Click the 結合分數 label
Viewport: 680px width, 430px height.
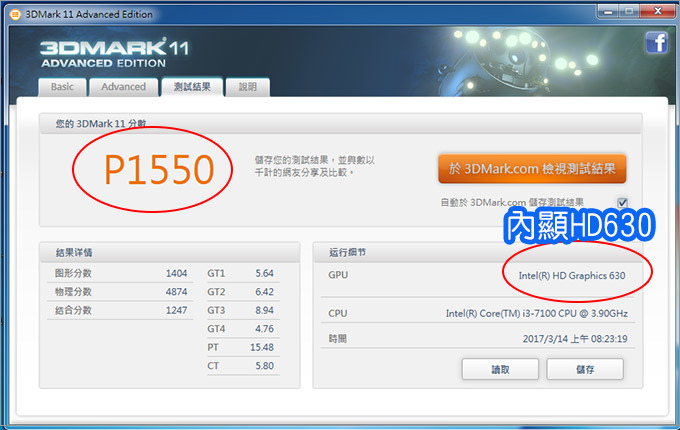point(73,310)
